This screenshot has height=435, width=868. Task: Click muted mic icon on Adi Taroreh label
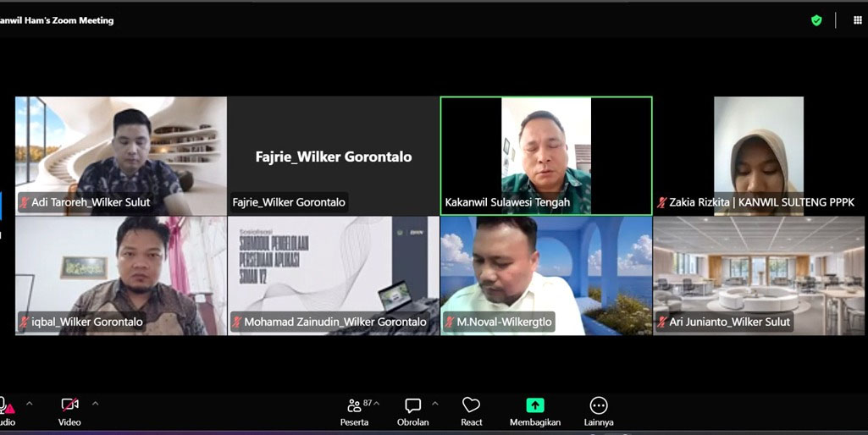[25, 202]
